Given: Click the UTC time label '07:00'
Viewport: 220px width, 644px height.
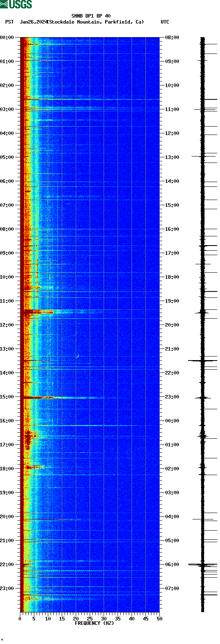Looking at the screenshot, I should pos(172,589).
